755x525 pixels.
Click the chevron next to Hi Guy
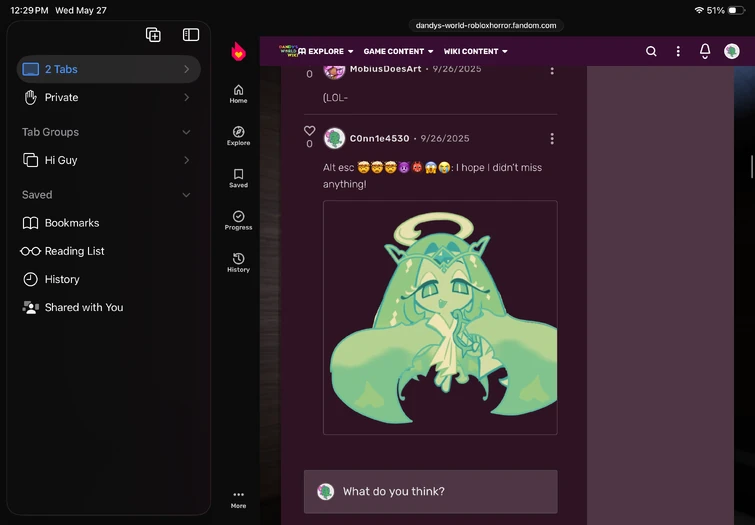click(186, 160)
